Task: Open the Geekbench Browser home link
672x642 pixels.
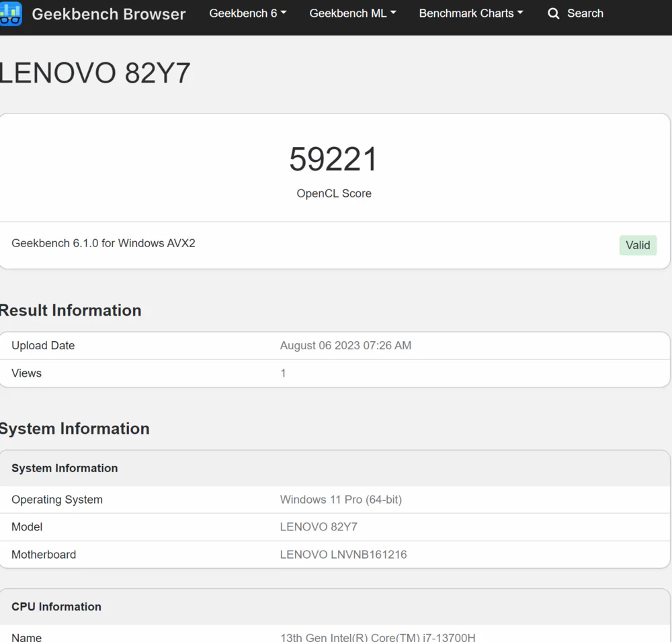Action: coord(108,14)
